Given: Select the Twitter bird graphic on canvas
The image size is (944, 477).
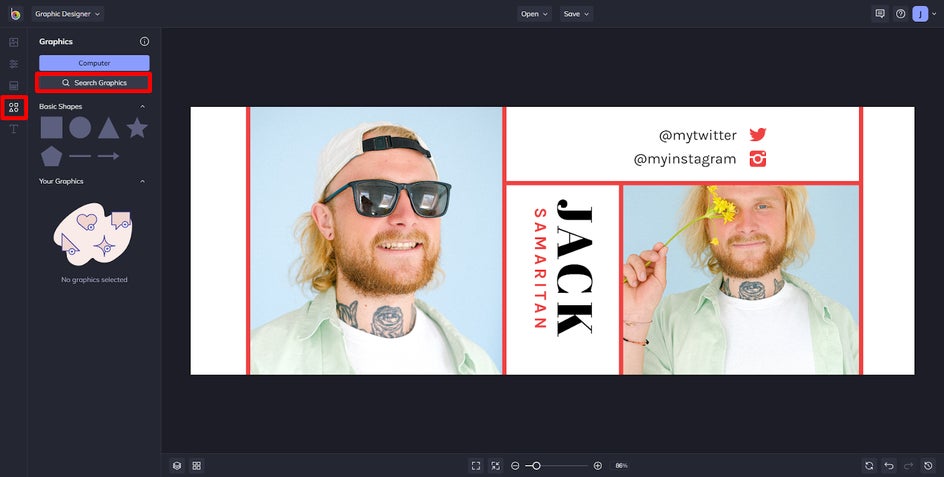Looking at the screenshot, I should pyautogui.click(x=758, y=134).
